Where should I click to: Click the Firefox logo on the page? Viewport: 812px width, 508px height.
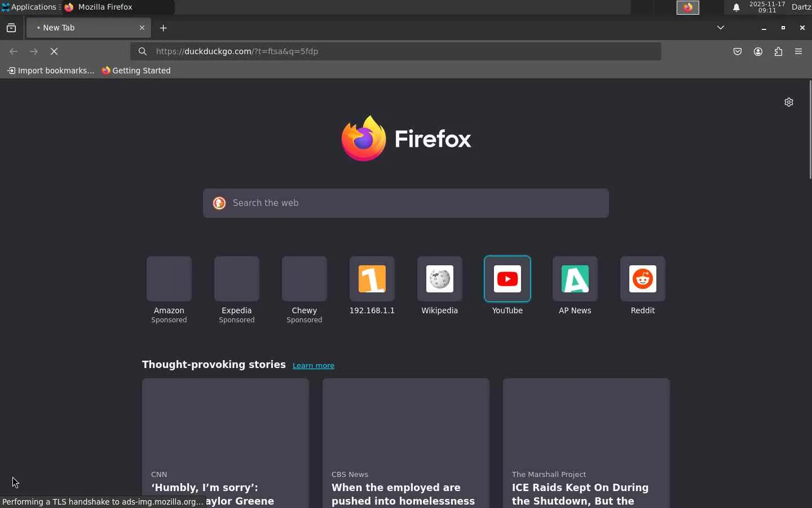click(406, 138)
